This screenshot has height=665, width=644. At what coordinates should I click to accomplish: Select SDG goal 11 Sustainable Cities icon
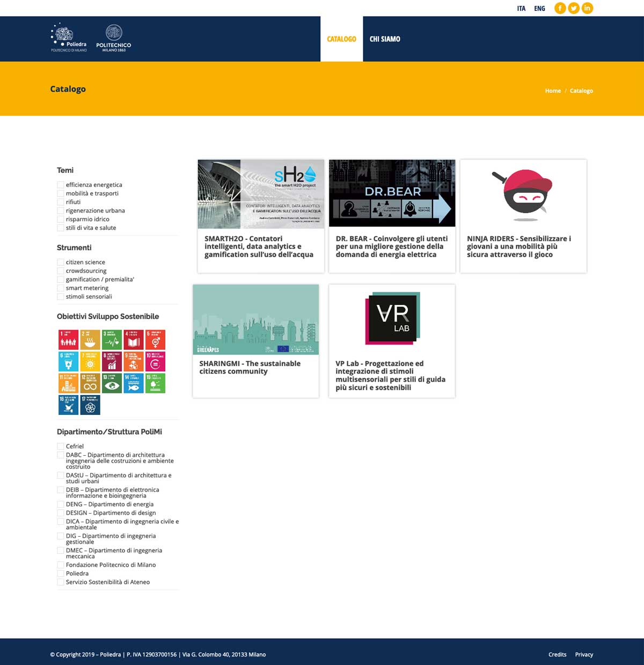tap(68, 383)
